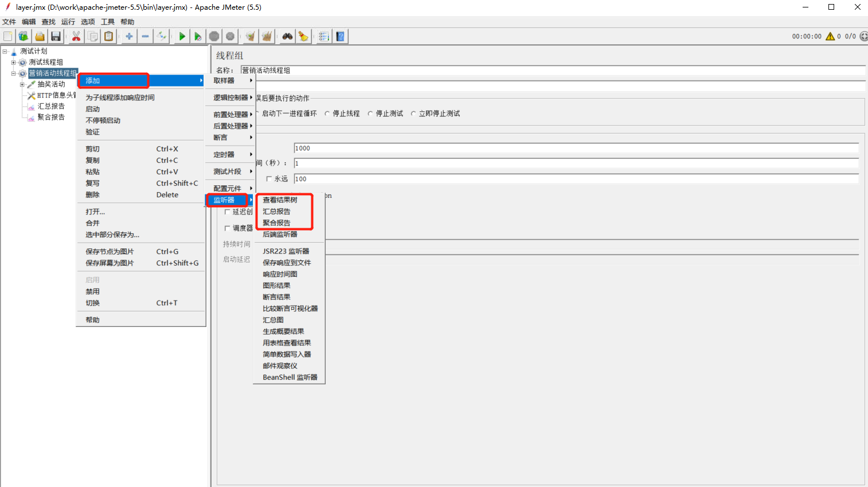
Task: Open the 取样器 submenu
Action: (230, 81)
